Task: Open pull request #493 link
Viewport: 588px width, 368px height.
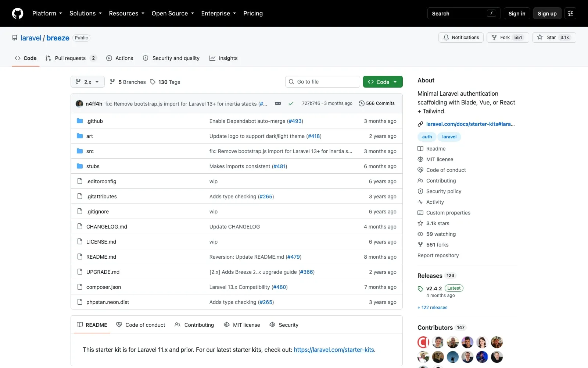Action: pos(295,121)
